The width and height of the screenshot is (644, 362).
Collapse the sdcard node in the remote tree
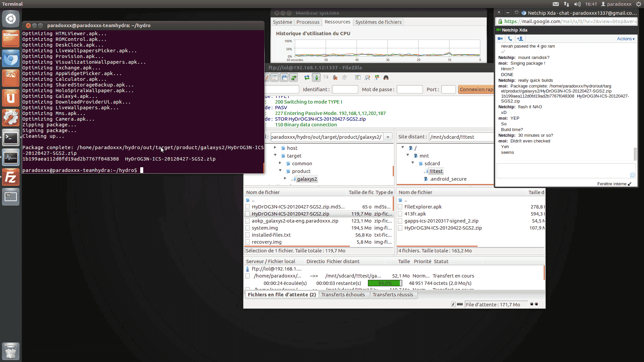click(x=413, y=163)
